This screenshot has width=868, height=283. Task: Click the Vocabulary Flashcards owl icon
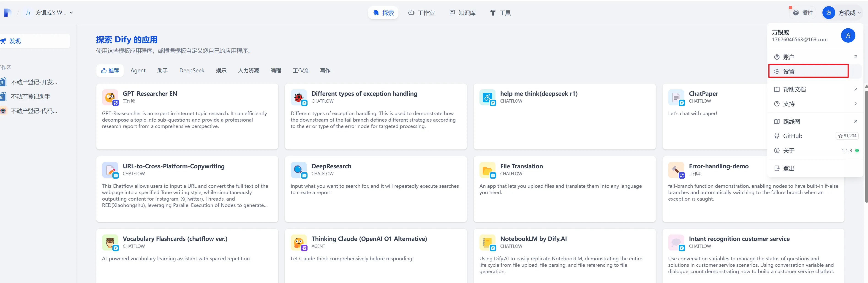pyautogui.click(x=110, y=242)
